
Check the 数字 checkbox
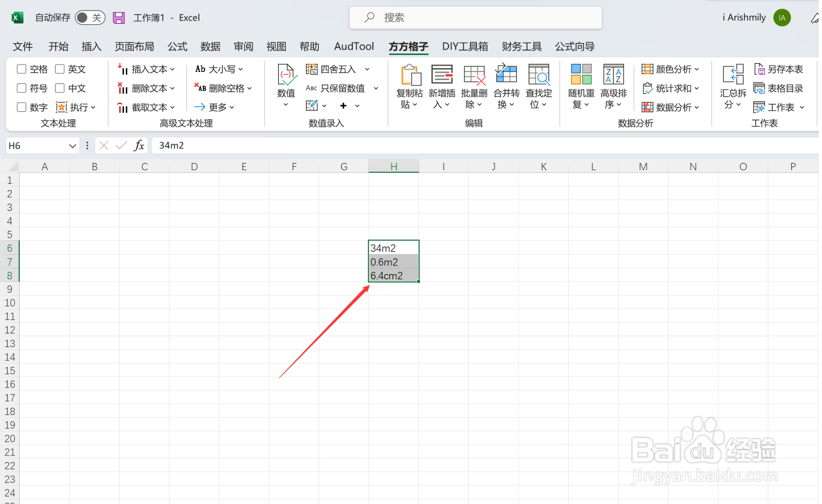pyautogui.click(x=21, y=107)
